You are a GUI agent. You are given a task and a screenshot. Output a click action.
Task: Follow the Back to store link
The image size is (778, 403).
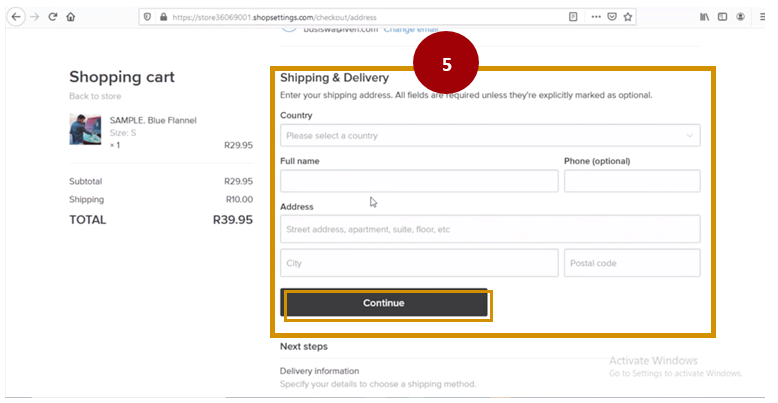click(95, 96)
